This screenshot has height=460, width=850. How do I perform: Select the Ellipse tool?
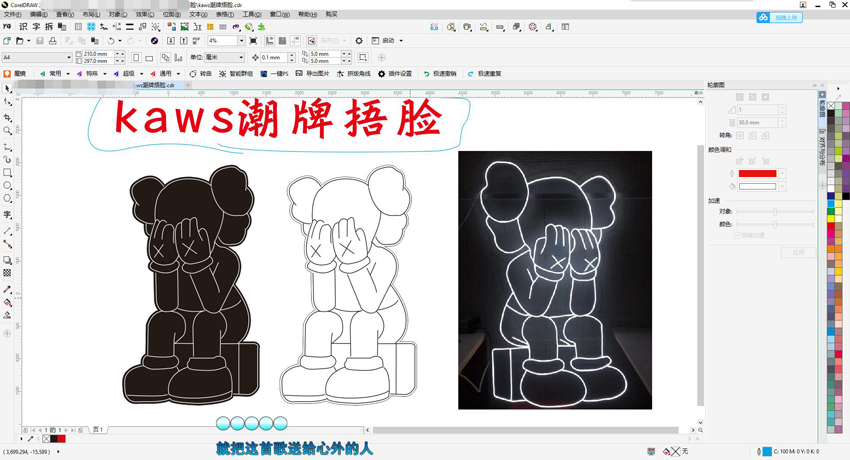(7, 186)
